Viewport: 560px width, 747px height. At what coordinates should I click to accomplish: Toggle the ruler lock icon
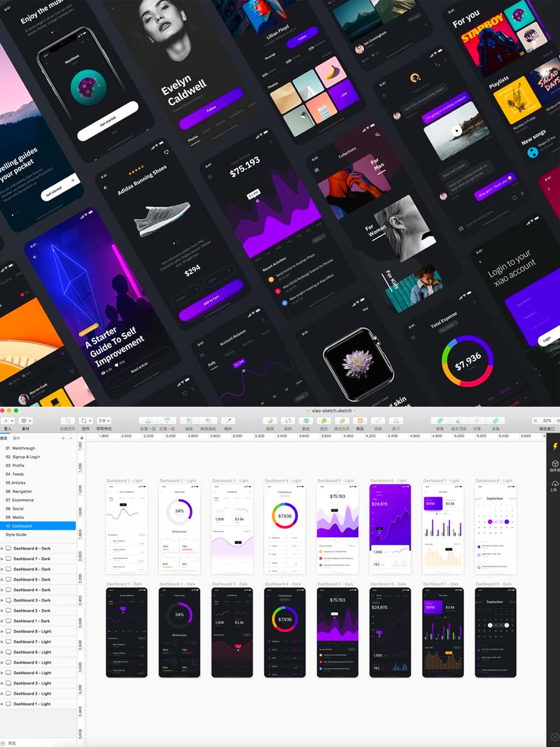click(81, 438)
